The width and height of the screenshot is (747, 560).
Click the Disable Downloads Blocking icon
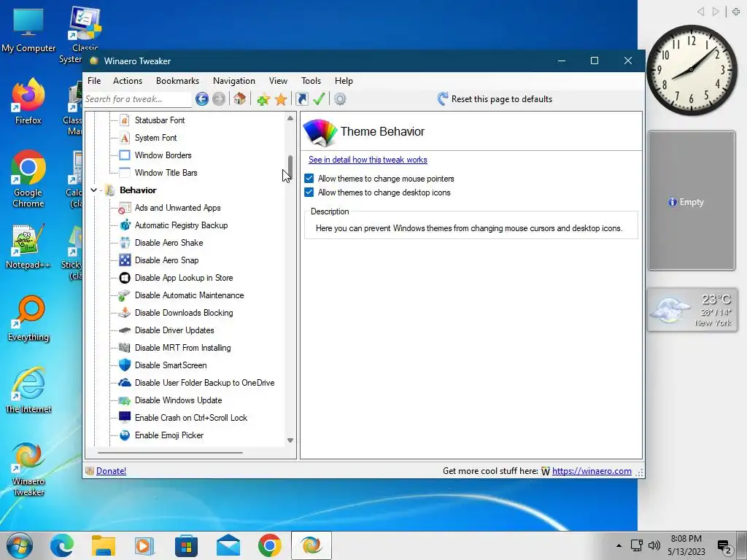pos(124,313)
